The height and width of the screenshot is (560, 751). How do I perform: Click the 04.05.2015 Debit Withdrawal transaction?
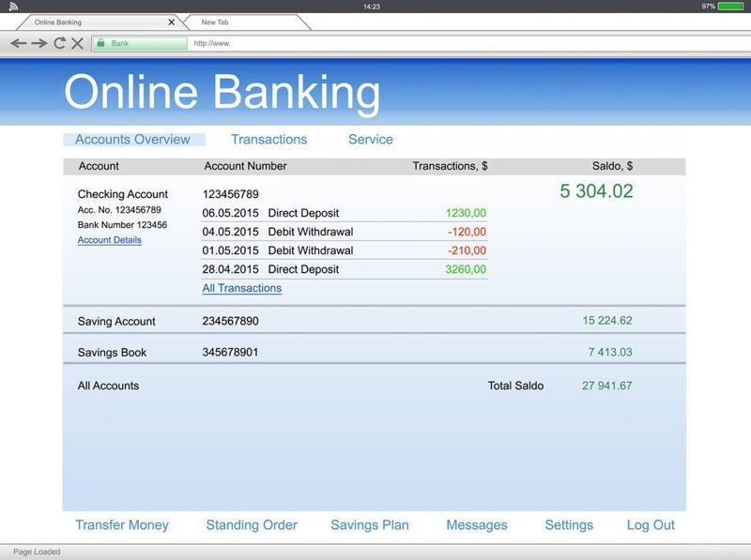pos(345,232)
